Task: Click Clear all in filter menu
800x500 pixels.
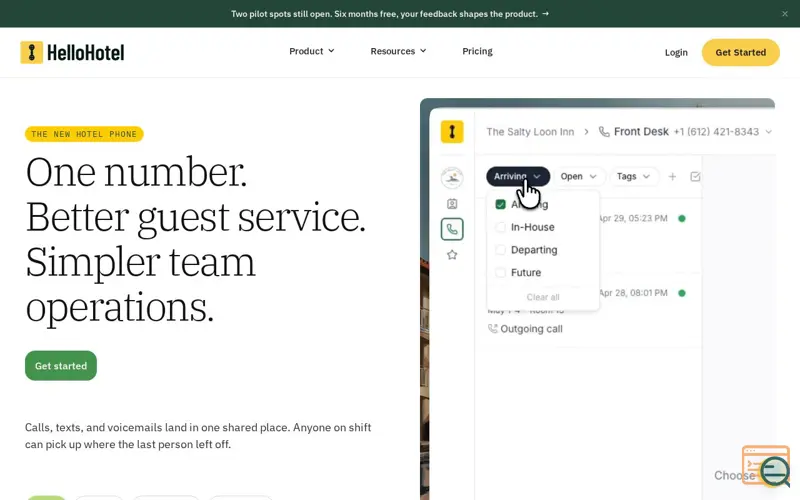Action: (x=543, y=297)
